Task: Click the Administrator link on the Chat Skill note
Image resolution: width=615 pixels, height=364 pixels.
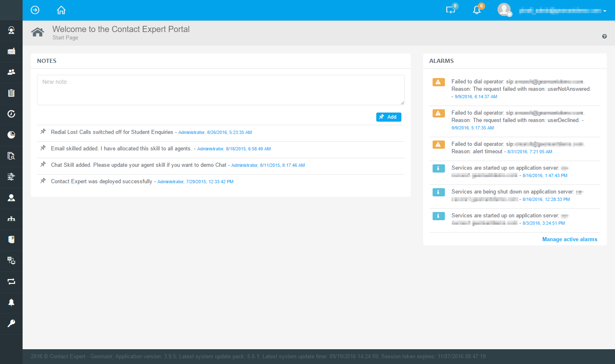Action: pyautogui.click(x=244, y=165)
